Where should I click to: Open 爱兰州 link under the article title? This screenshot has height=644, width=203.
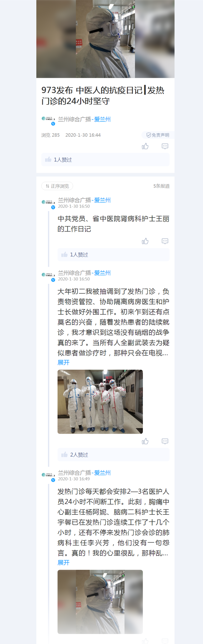pyautogui.click(x=102, y=119)
